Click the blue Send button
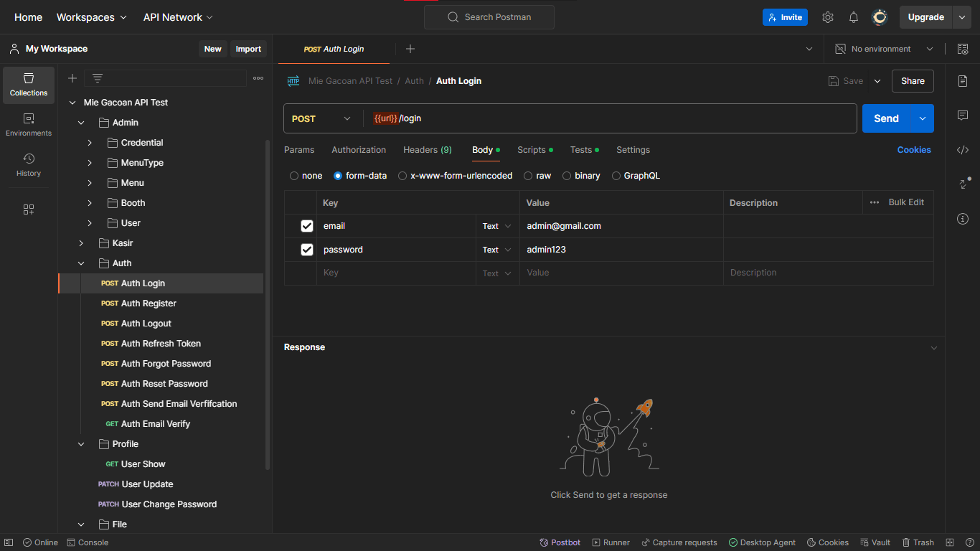This screenshot has width=980, height=551. click(886, 118)
